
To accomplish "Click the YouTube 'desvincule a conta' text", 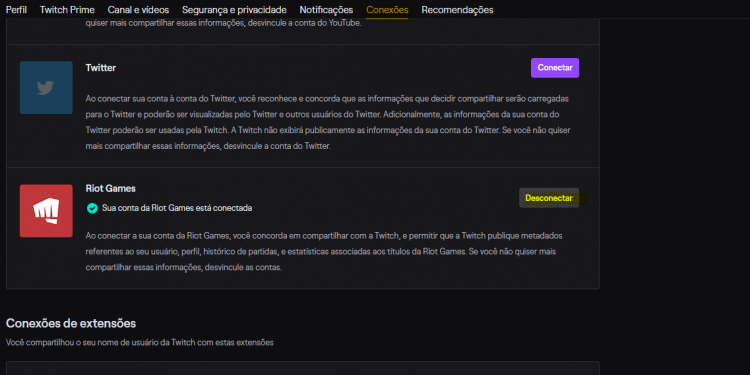I will [223, 22].
